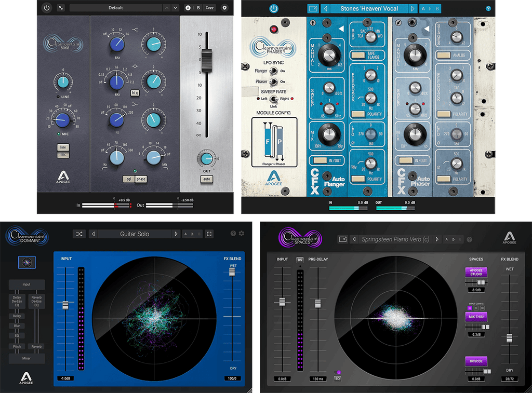Click the Auto Flanger Manual knob
The width and height of the screenshot is (532, 393).
click(x=328, y=55)
